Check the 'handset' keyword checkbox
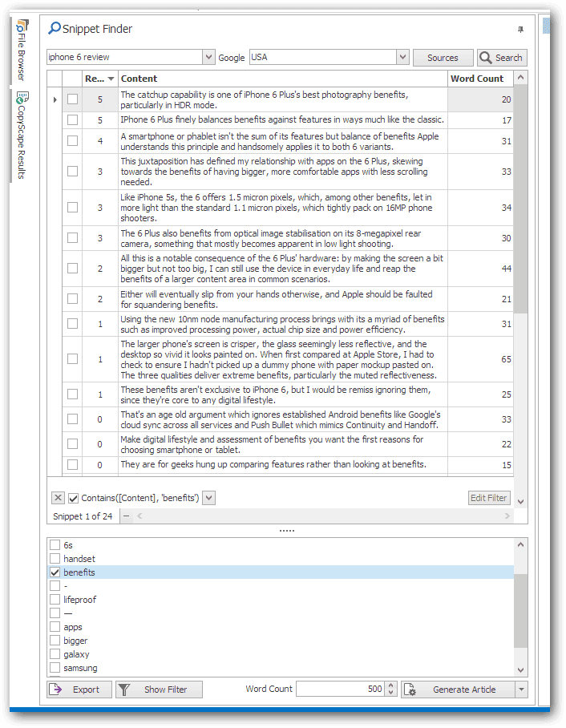 [x=55, y=559]
